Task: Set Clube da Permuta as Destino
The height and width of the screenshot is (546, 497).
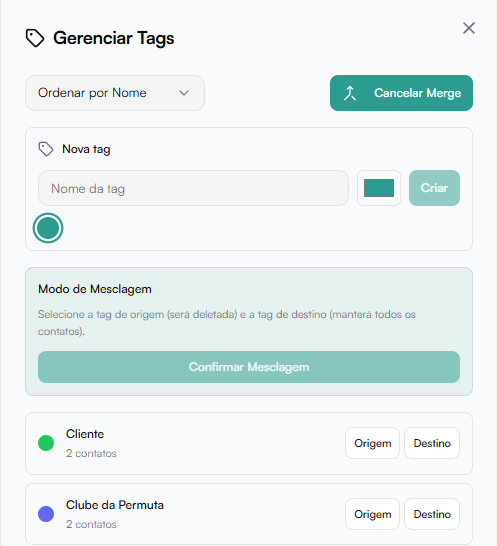Action: click(x=432, y=514)
